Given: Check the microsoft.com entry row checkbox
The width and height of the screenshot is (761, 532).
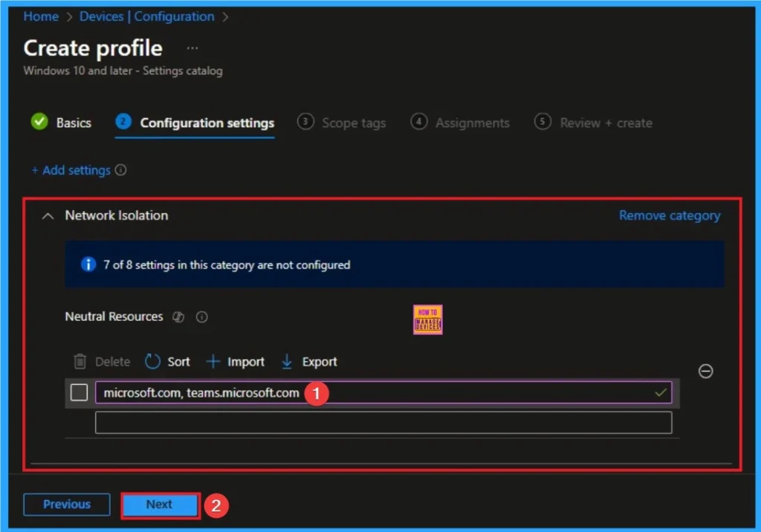Looking at the screenshot, I should click(79, 392).
